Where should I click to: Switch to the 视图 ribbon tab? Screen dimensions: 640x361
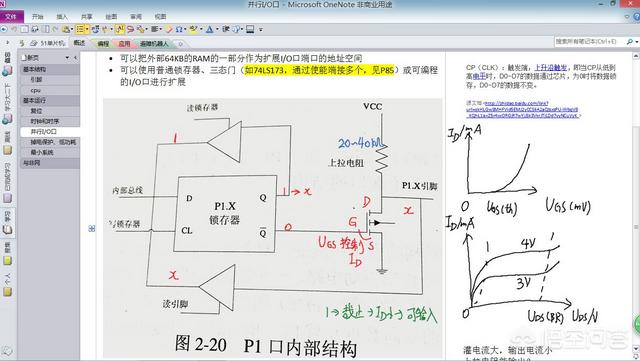tap(160, 17)
